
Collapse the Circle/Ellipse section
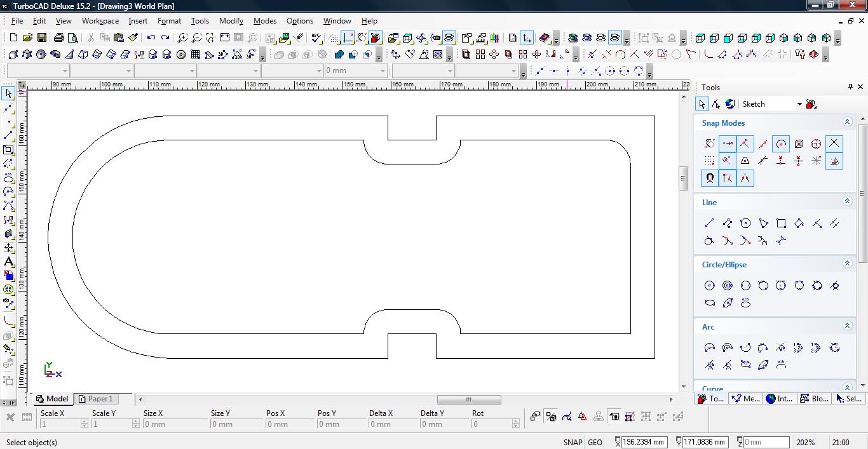(847, 264)
